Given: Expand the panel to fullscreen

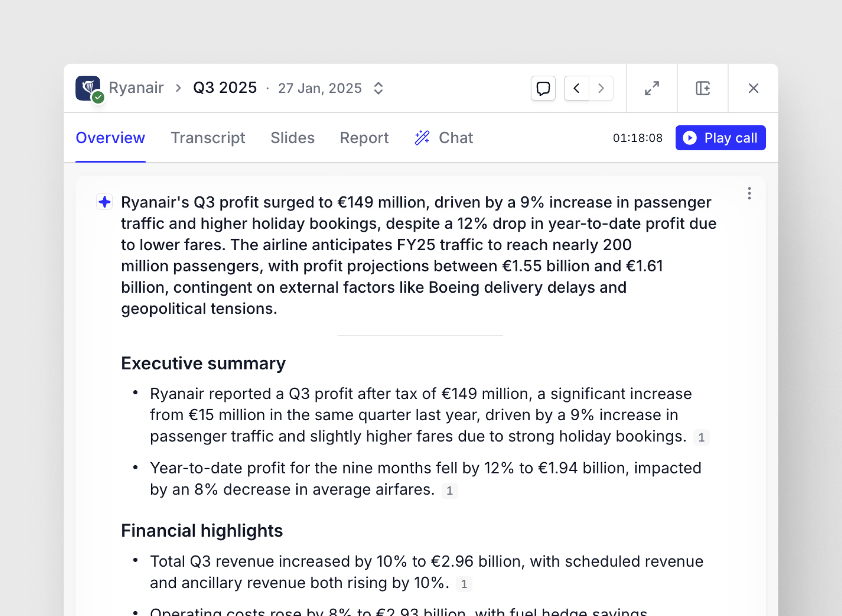Looking at the screenshot, I should click(x=652, y=88).
